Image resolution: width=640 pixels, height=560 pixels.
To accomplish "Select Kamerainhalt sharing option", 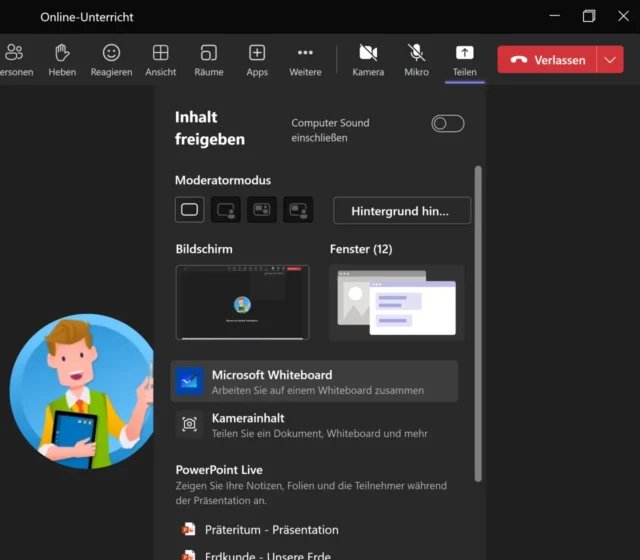I will [314, 425].
